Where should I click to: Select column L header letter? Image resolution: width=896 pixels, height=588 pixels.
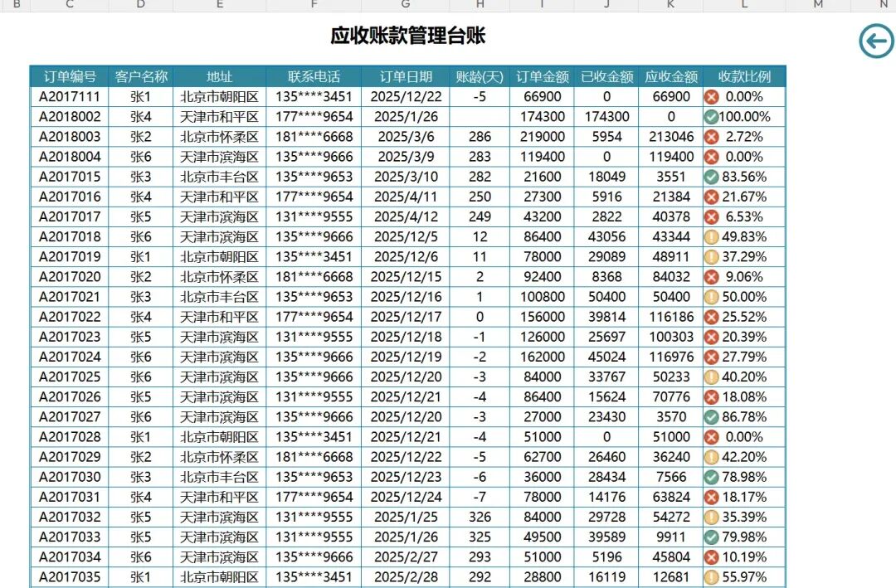pos(744,5)
